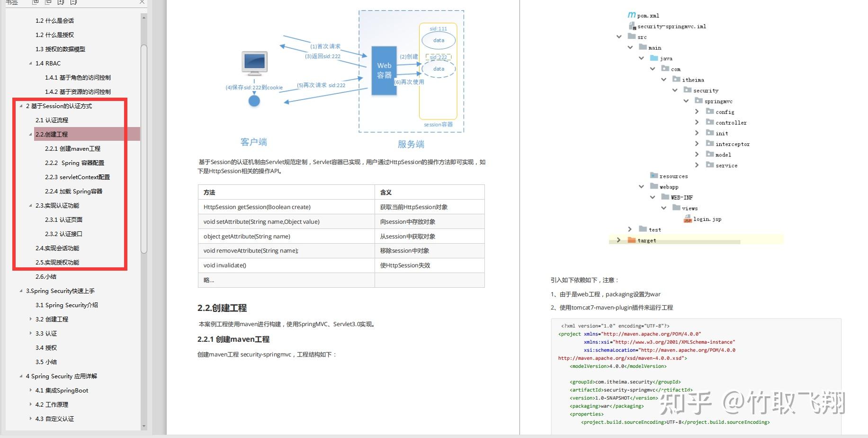Open bookmark 2 基于Session的认证方式
Viewport: 868px width, 438px height.
pyautogui.click(x=59, y=106)
